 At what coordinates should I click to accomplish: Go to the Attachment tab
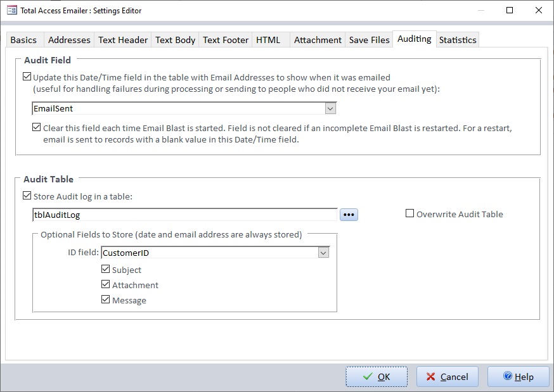coord(318,40)
